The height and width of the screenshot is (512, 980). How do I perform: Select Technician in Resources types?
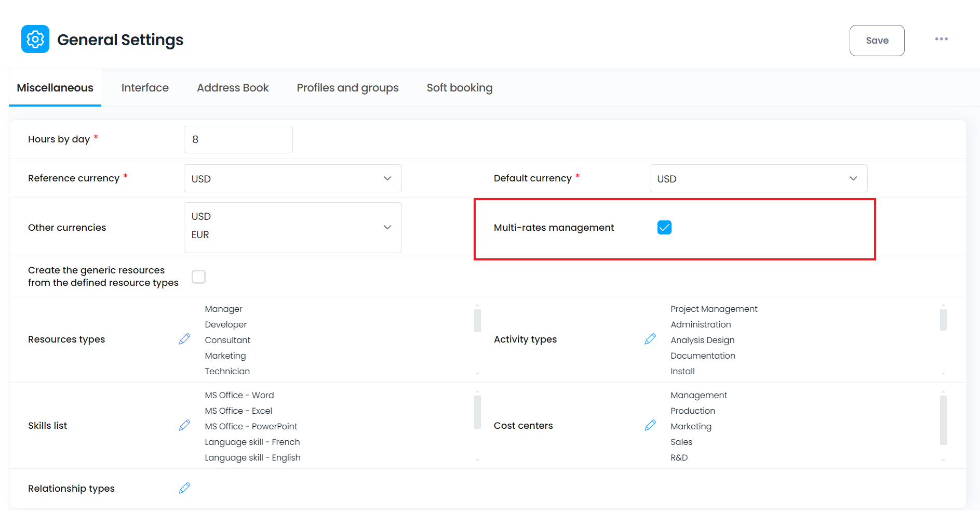[x=227, y=371]
